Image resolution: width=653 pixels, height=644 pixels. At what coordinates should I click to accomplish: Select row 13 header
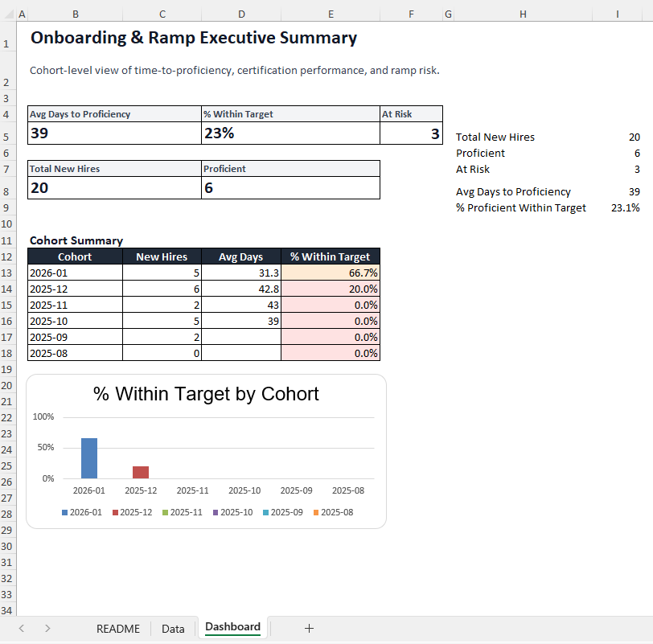(x=7, y=273)
